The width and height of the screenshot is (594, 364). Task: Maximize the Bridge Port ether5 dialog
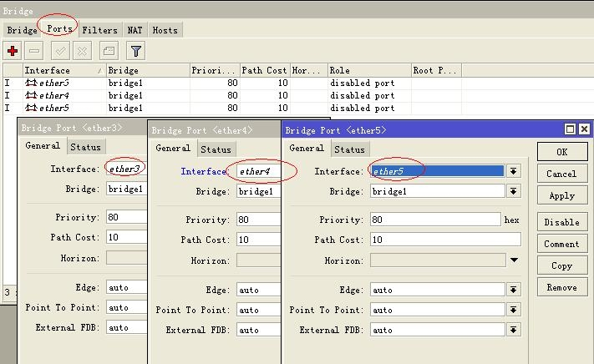571,129
